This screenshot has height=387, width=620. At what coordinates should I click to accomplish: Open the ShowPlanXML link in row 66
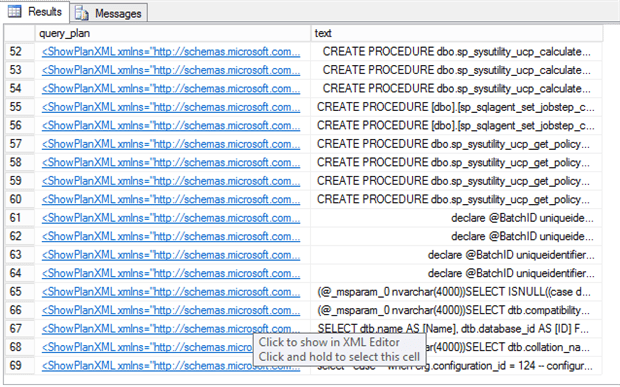click(171, 310)
